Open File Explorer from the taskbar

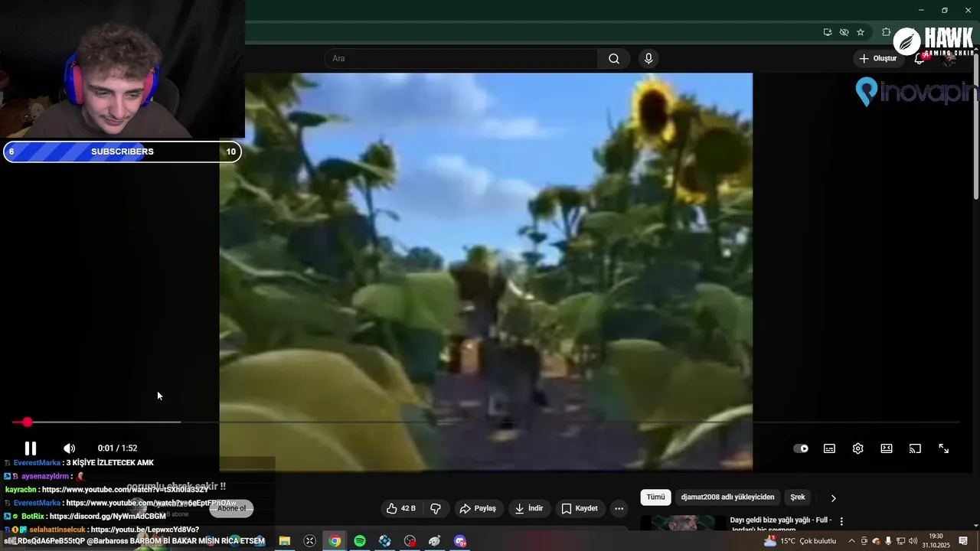pos(285,541)
